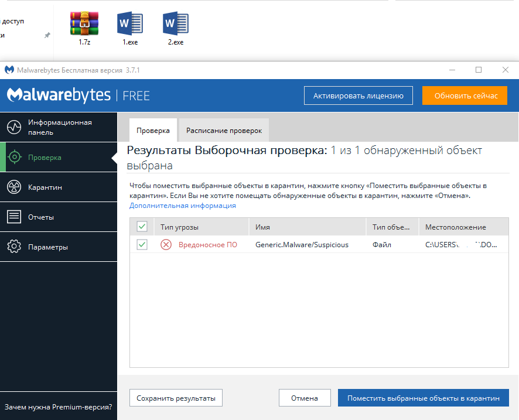Viewport: 519px width, 420px height.
Task: Toggle the select-all checkbox in the table header
Action: pos(142,227)
